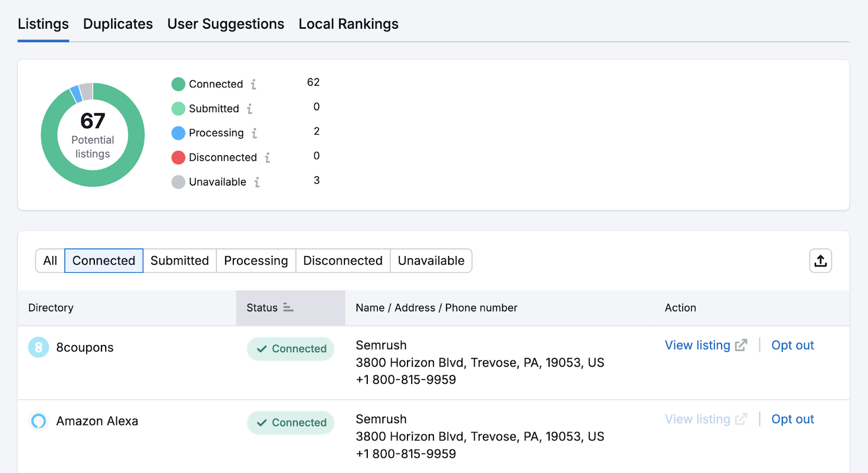
Task: Click the 8coupons directory logo icon
Action: point(39,347)
